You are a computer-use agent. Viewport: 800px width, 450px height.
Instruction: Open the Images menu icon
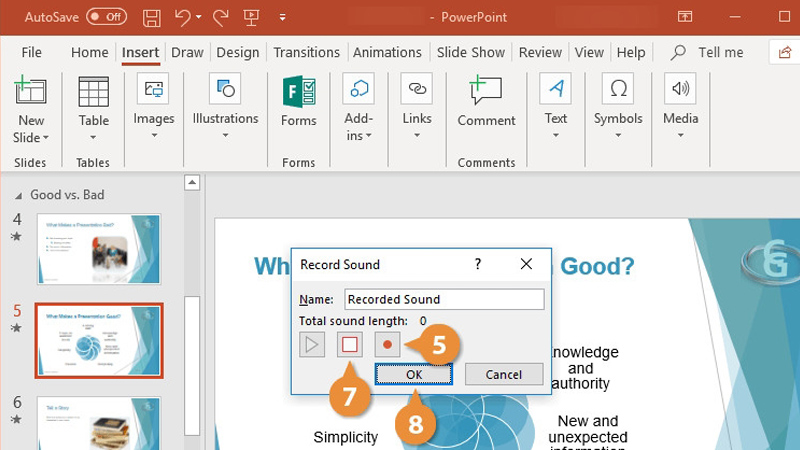coord(154,89)
